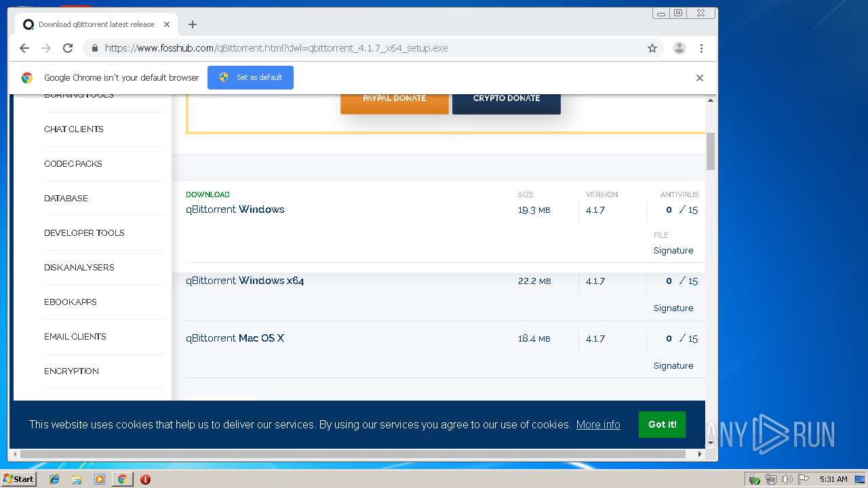Click the Chrome taskbar icon
The width and height of the screenshot is (868, 488).
[122, 479]
